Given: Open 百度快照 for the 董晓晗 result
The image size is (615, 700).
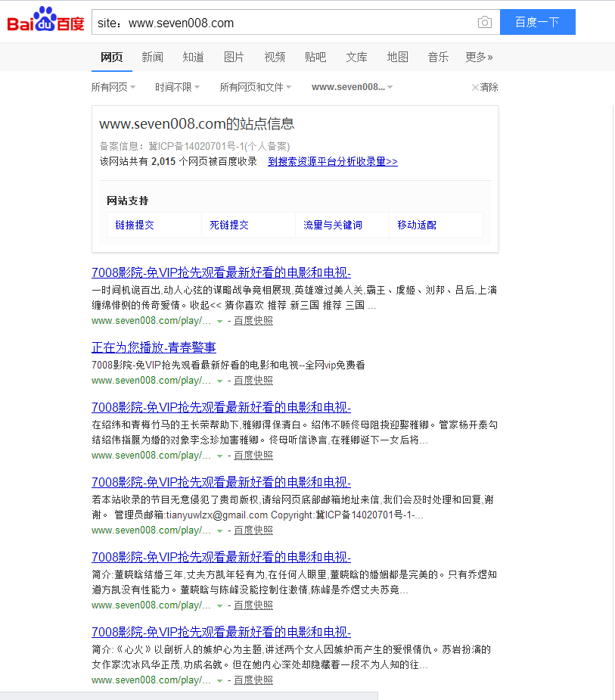Looking at the screenshot, I should (253, 605).
